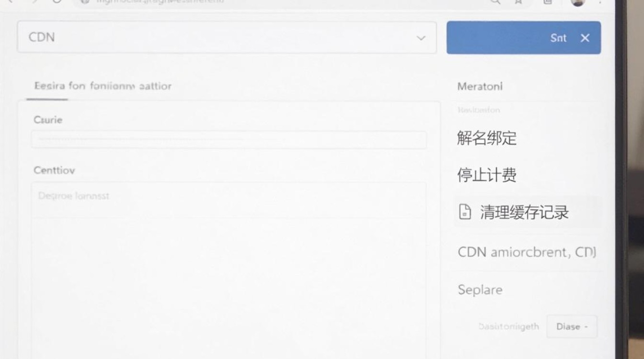
Task: Select the Seplare menu entry
Action: pyautogui.click(x=480, y=290)
